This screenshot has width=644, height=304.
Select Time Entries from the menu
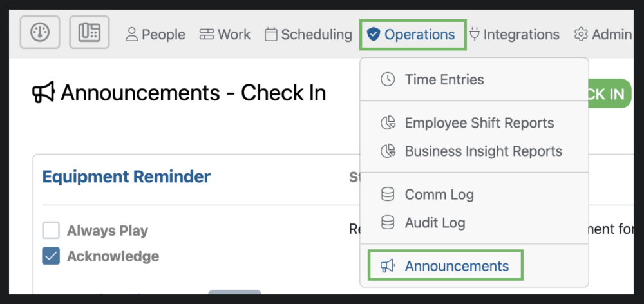[444, 80]
